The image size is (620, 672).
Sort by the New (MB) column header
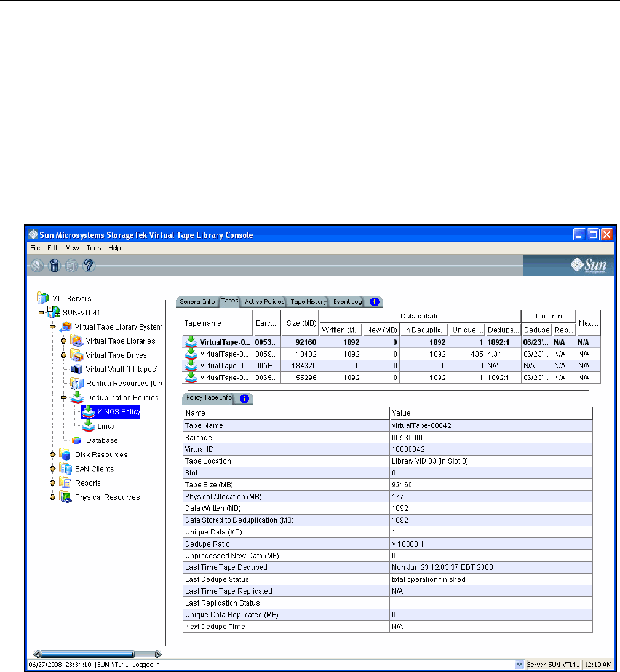point(381,330)
